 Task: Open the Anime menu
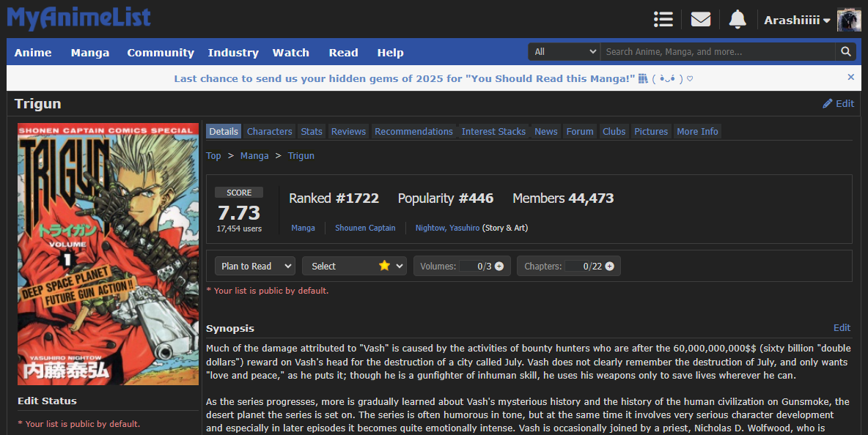point(33,53)
